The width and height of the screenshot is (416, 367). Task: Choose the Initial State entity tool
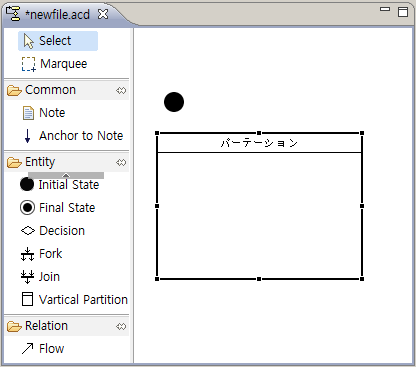pos(60,184)
